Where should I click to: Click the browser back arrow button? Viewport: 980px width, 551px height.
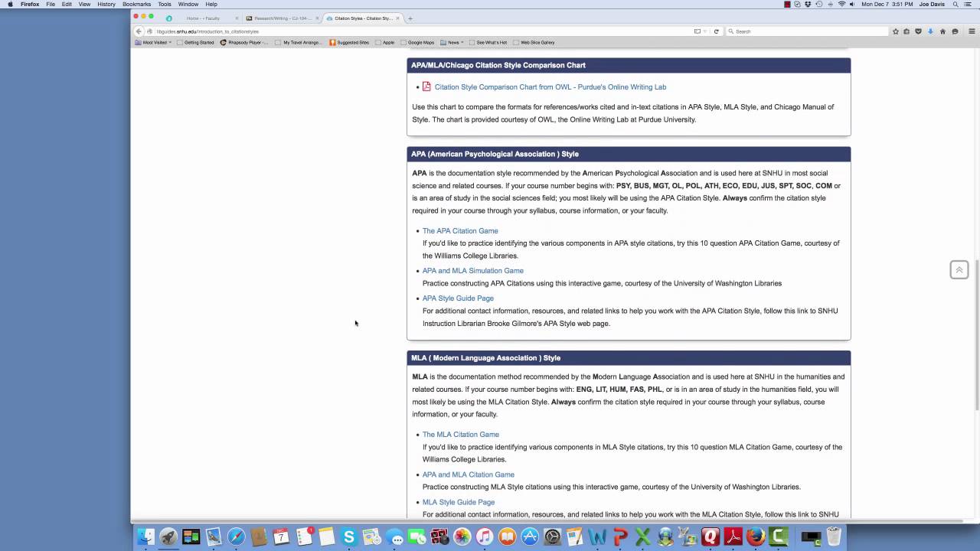tap(139, 31)
